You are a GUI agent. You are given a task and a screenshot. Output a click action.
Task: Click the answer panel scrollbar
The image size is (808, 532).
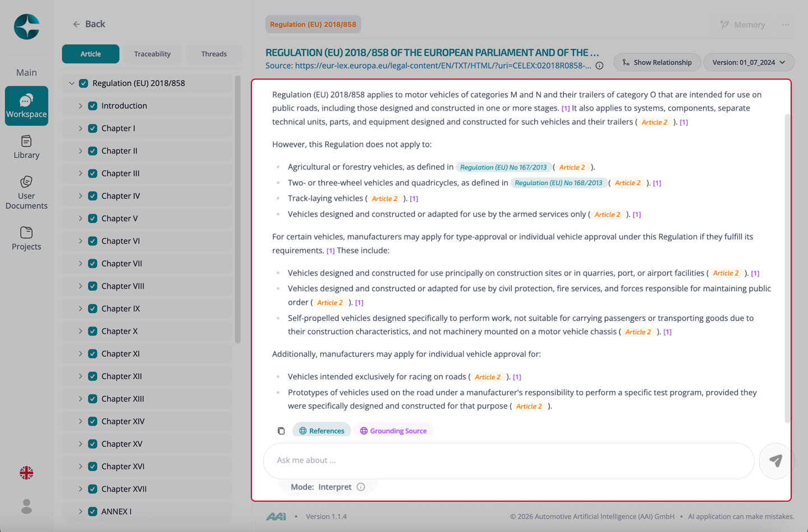787,268
